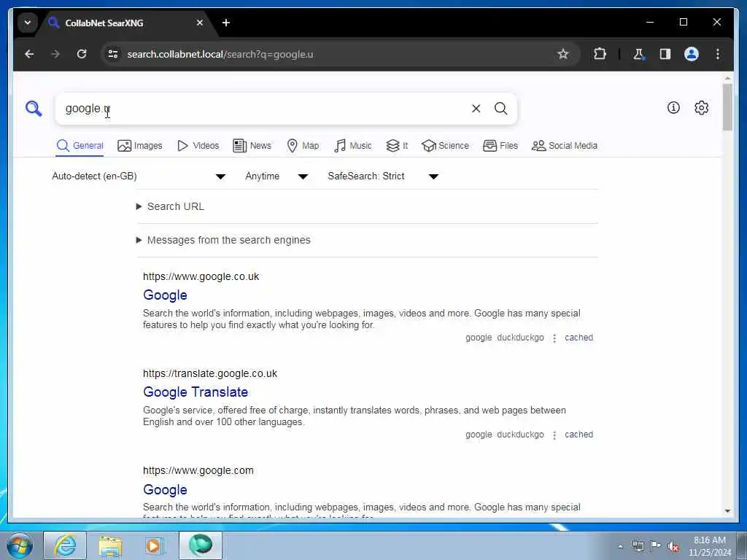The width and height of the screenshot is (747, 560).
Task: Open Chrome three-dot menu
Action: coord(718,54)
